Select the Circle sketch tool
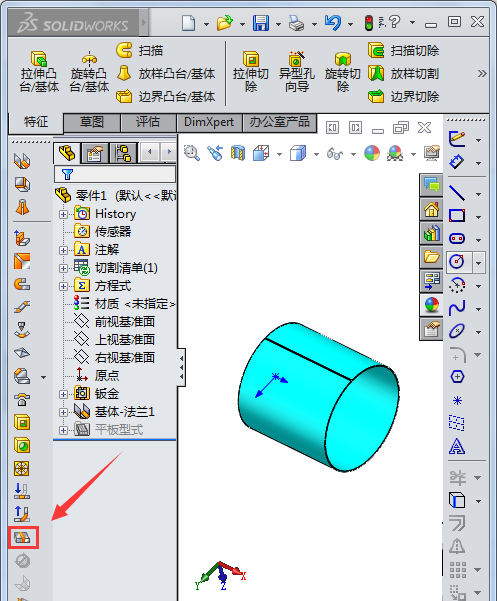Screen dimensions: 497x601 457,262
